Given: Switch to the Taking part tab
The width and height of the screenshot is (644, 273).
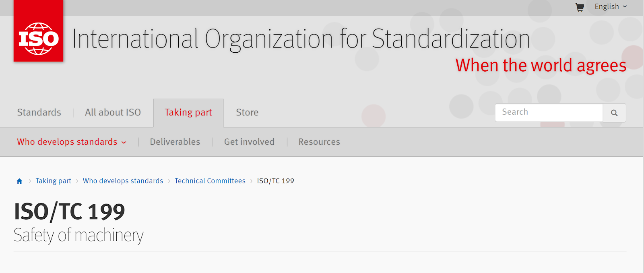Looking at the screenshot, I should [188, 113].
